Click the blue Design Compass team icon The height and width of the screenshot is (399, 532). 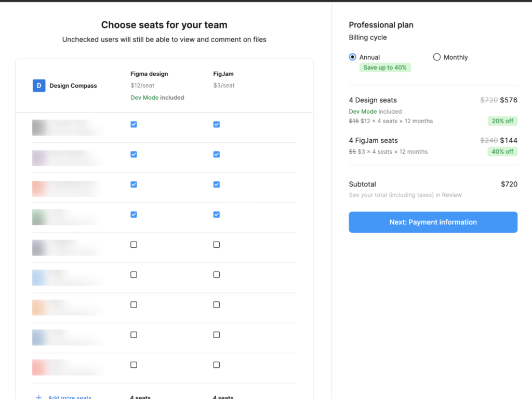point(39,86)
